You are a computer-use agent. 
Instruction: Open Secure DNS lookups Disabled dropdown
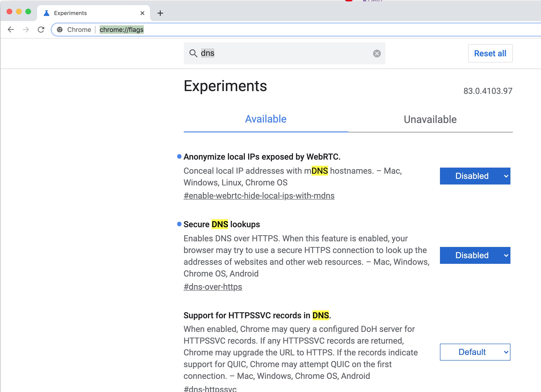click(475, 255)
